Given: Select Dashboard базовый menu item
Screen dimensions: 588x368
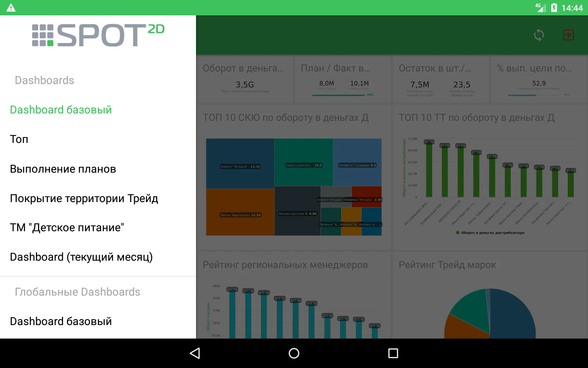Looking at the screenshot, I should point(61,109).
